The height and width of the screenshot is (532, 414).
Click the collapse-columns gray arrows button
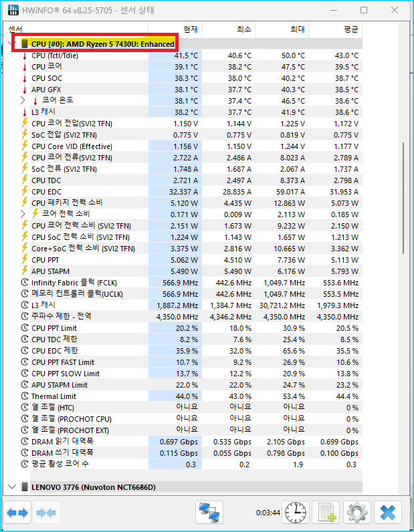tap(47, 513)
